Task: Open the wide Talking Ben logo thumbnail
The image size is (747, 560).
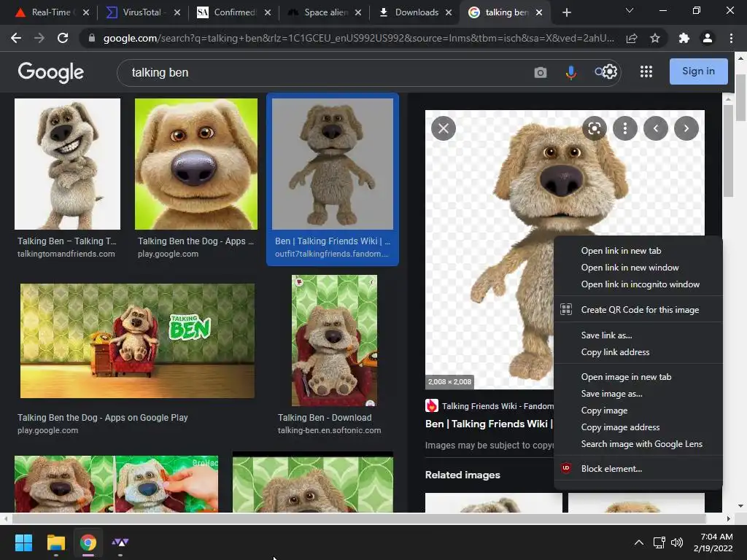Action: 137,341
